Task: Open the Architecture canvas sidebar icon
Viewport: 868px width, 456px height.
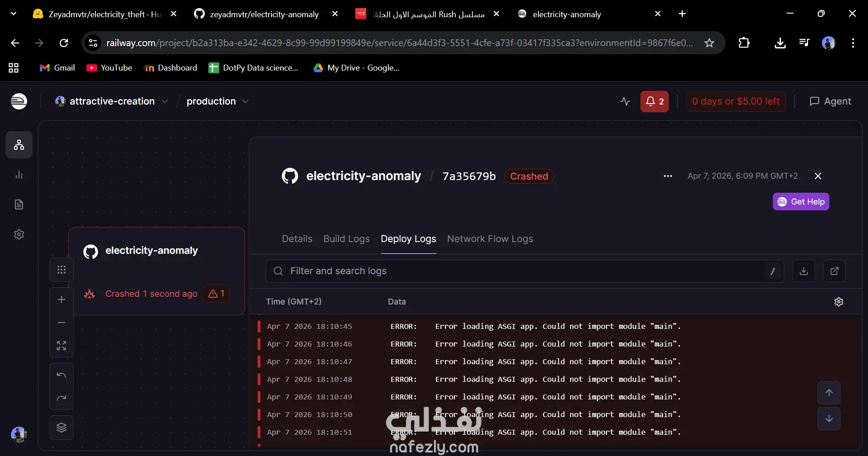Action: coord(19,145)
